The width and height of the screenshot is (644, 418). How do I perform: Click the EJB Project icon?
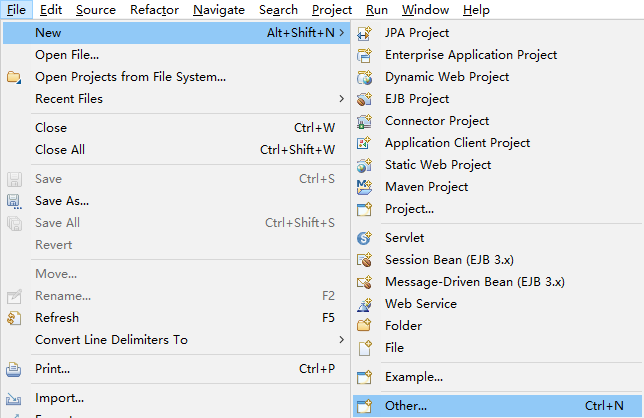click(365, 99)
